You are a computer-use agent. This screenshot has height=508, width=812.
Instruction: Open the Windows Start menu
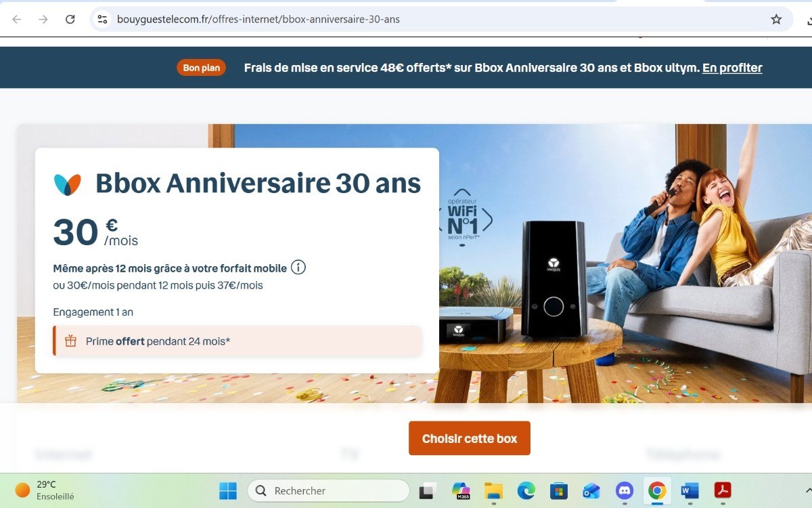click(228, 490)
